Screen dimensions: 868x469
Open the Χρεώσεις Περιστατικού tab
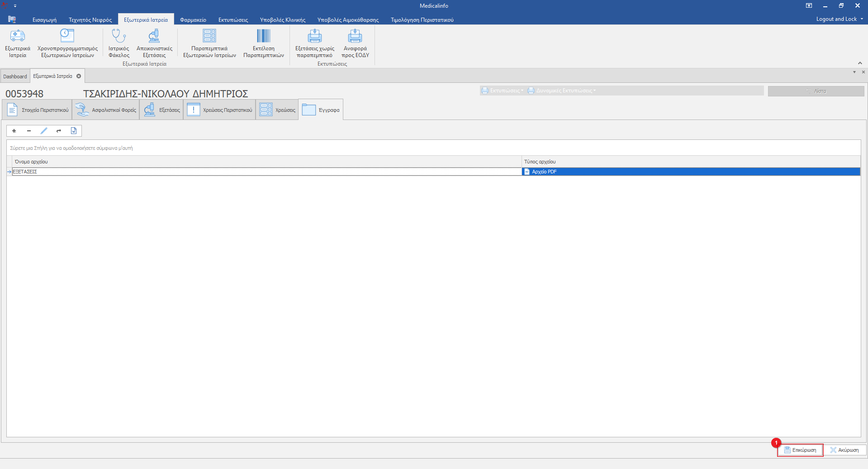(220, 110)
